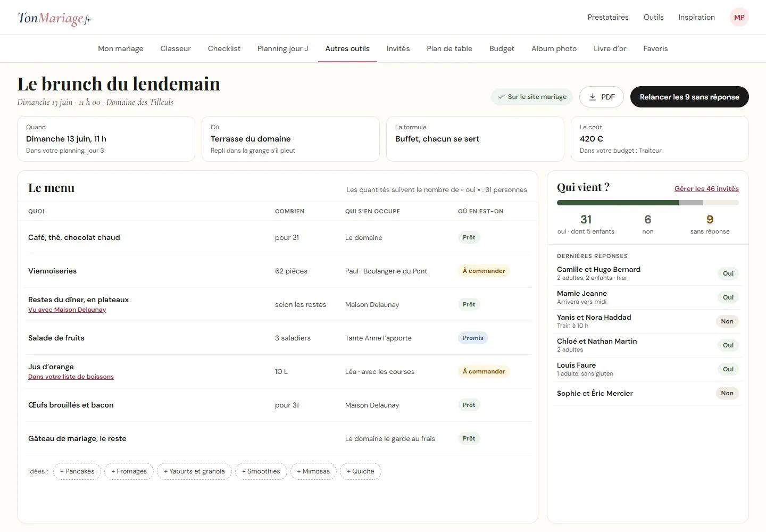Click the Sur le site mariage badge
The image size is (766, 532).
[x=532, y=97]
